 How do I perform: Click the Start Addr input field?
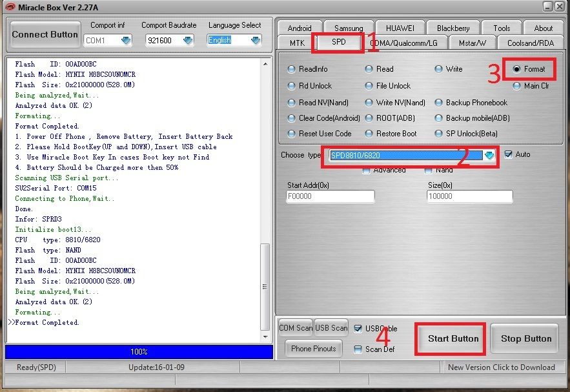[330, 196]
